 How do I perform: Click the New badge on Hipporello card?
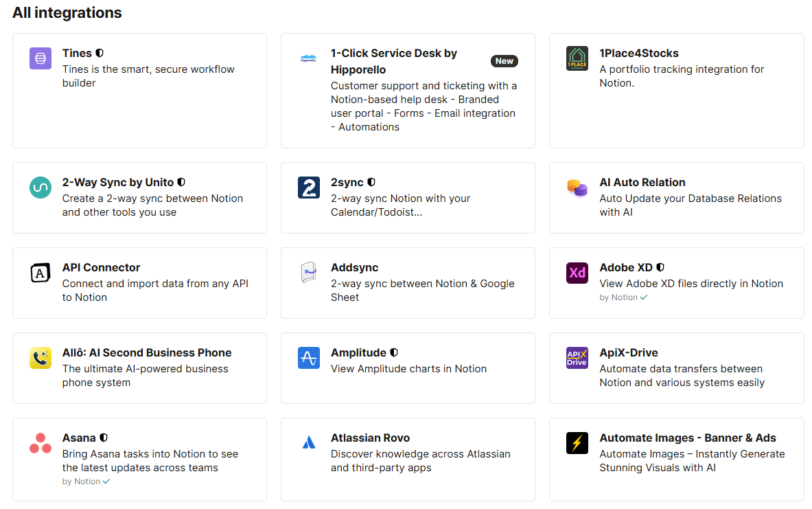(504, 60)
